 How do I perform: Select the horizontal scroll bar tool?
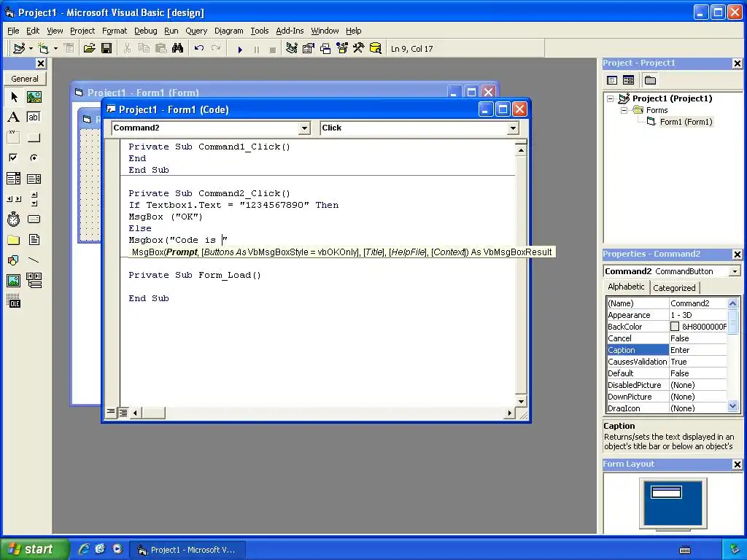pyautogui.click(x=14, y=199)
